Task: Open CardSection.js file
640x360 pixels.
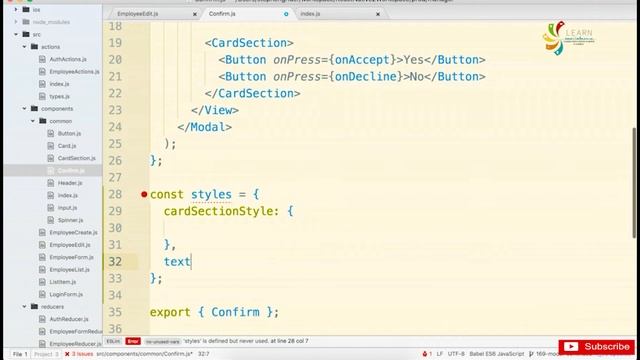Action: (77, 158)
